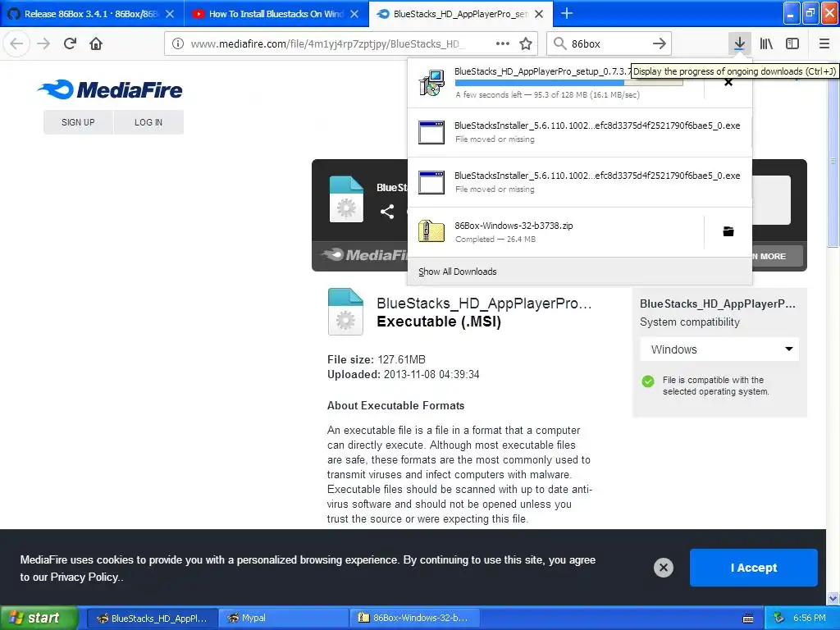Click the green compatible checkmark icon

[x=648, y=381]
